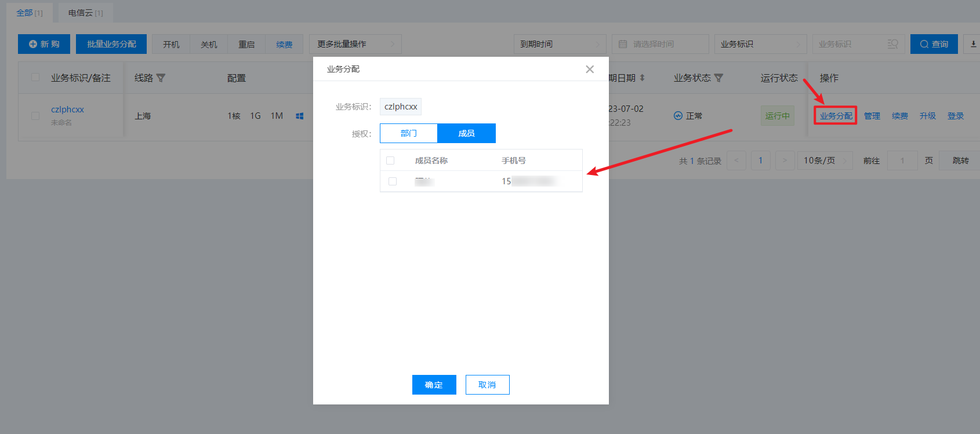Click the 业务状态 filter funnel icon
Screen dimensions: 980x434
pyautogui.click(x=719, y=78)
